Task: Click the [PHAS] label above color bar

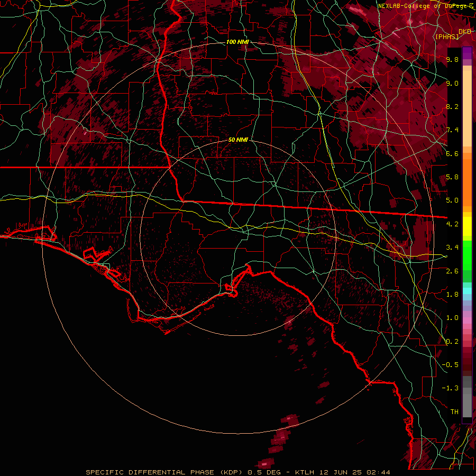Action: point(447,36)
